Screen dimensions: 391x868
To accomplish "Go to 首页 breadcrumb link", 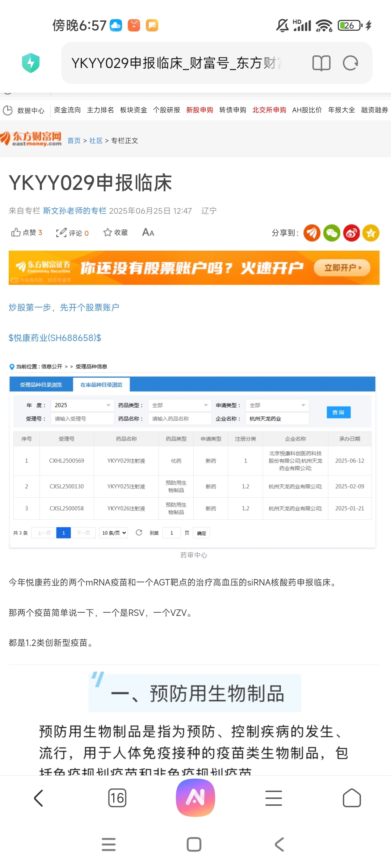I will [74, 141].
